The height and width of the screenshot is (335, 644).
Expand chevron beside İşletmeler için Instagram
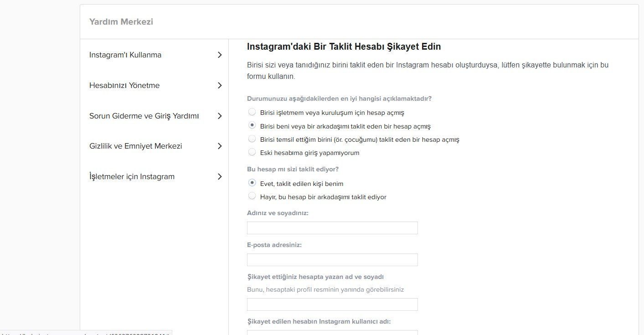[220, 176]
